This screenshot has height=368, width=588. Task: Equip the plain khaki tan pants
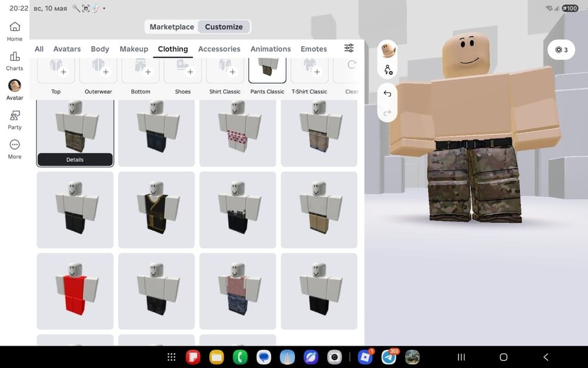319,210
